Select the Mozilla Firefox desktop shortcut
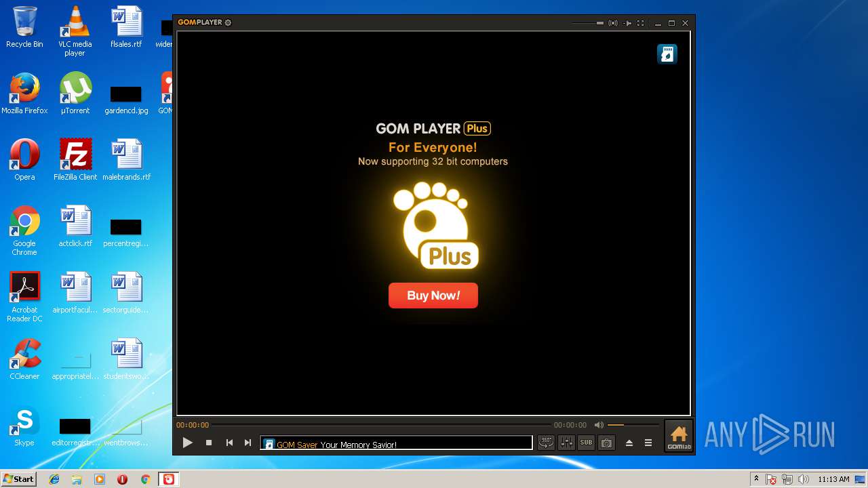 click(x=24, y=94)
